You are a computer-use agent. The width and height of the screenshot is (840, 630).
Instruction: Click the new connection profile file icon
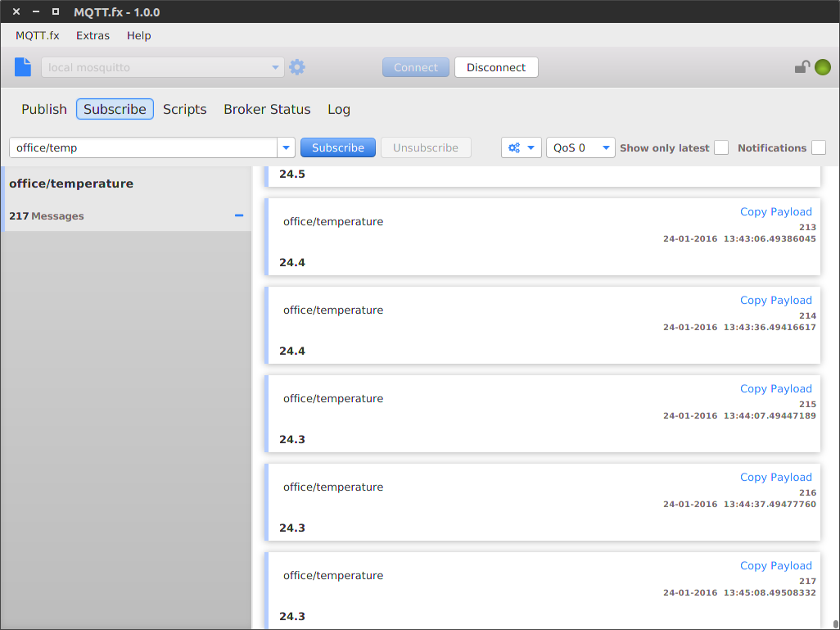tap(22, 67)
